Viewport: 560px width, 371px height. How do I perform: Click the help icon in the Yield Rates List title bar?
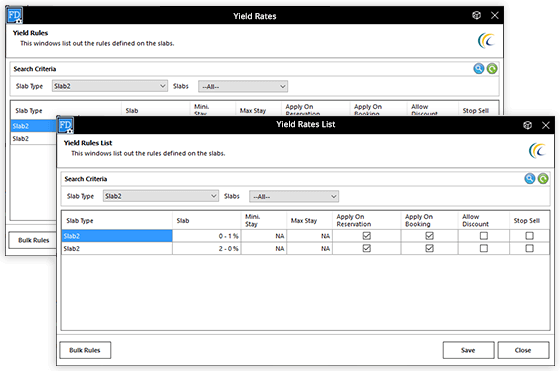pos(528,125)
